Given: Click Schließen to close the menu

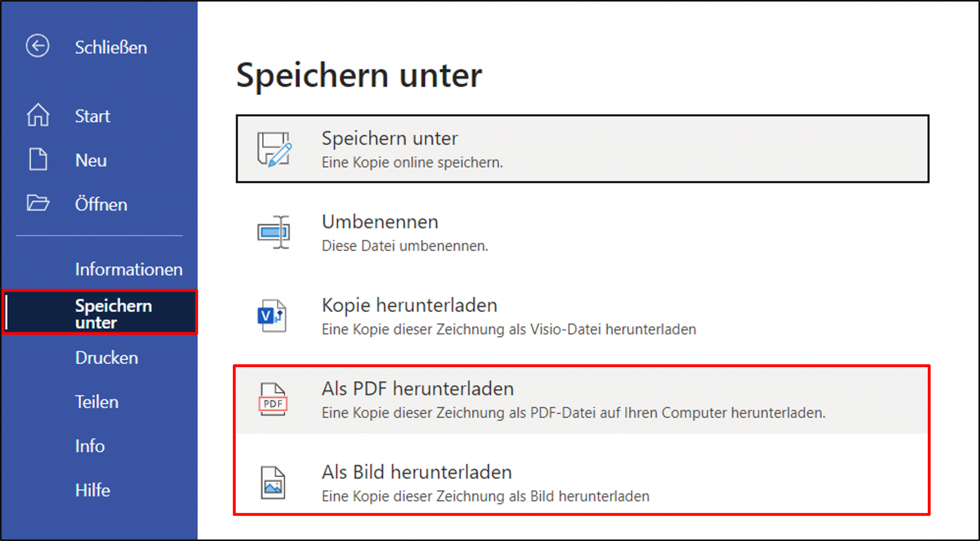Looking at the screenshot, I should [x=111, y=47].
